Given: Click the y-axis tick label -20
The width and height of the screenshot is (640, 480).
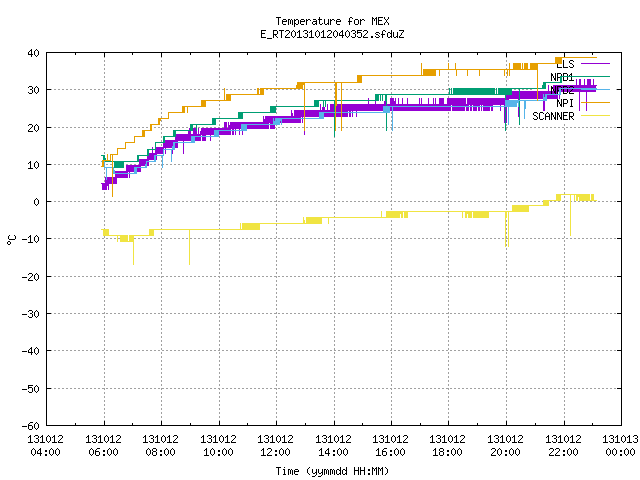Looking at the screenshot, I should pos(31,277).
